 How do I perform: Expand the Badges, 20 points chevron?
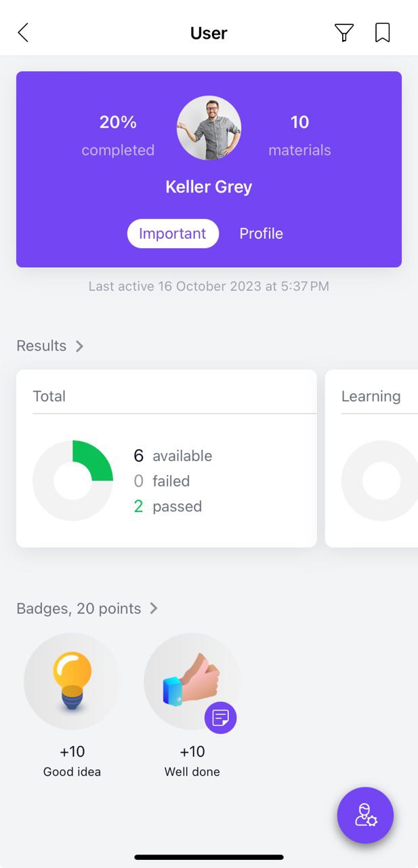point(154,608)
